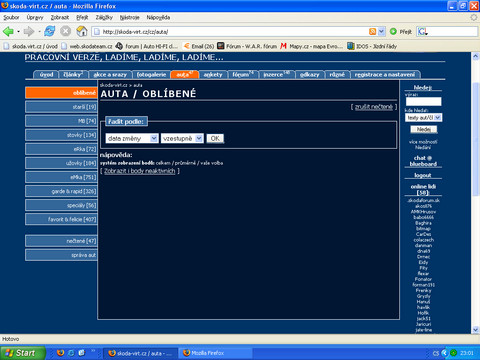Open the 'data změny' sort dropdown

click(x=132, y=138)
